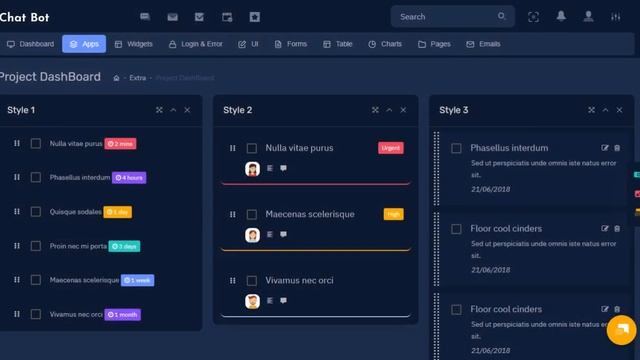Click the High badge on Maecenas scelerisque
Screen dimensions: 640x360
click(393, 214)
